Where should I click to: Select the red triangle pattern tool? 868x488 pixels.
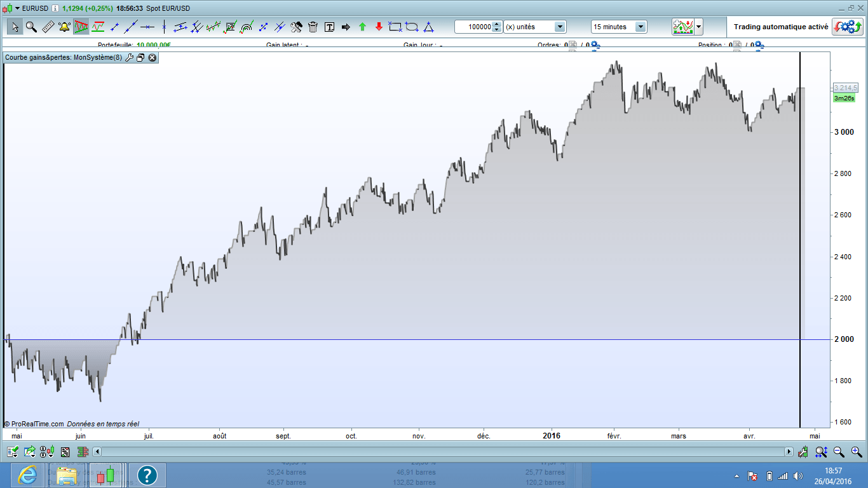(x=81, y=27)
